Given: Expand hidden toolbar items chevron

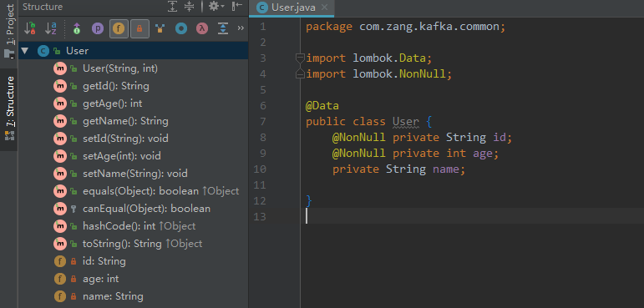Looking at the screenshot, I should [241, 28].
